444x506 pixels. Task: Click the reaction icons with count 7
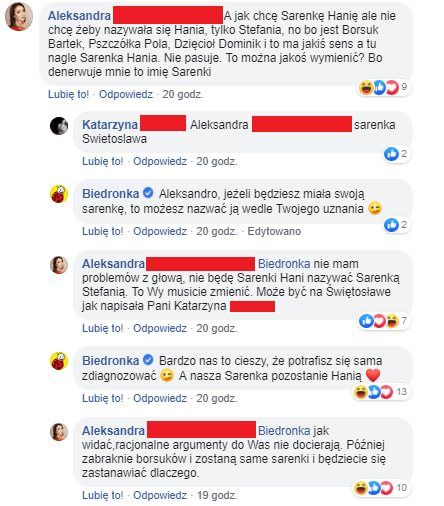point(383,321)
